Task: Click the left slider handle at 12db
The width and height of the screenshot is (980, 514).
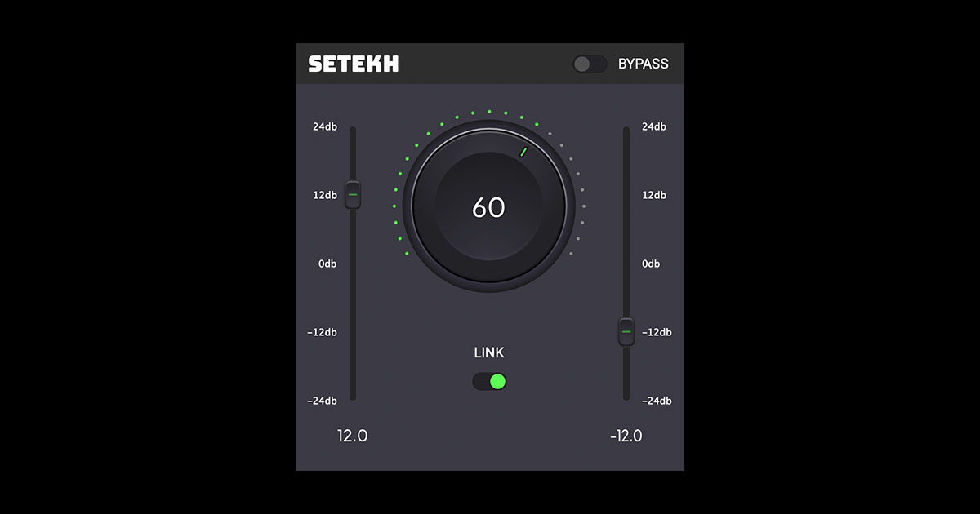Action: [352, 196]
